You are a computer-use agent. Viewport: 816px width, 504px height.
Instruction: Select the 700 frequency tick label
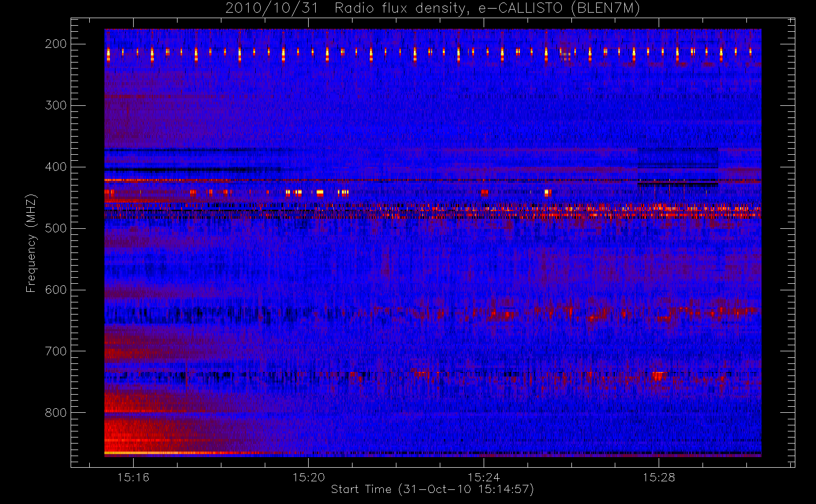[56, 351]
